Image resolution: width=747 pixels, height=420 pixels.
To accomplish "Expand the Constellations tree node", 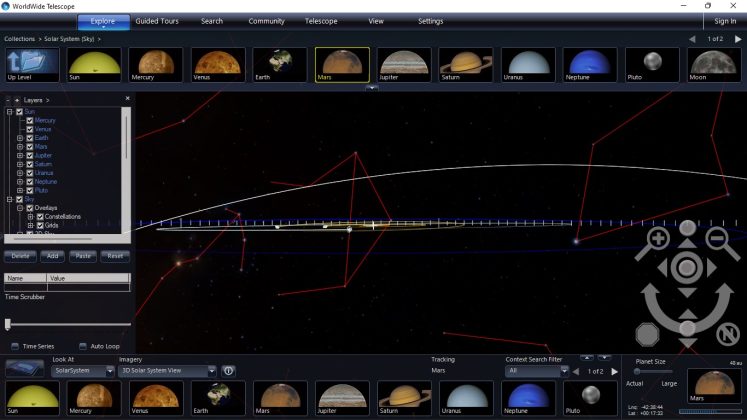I will click(x=30, y=217).
